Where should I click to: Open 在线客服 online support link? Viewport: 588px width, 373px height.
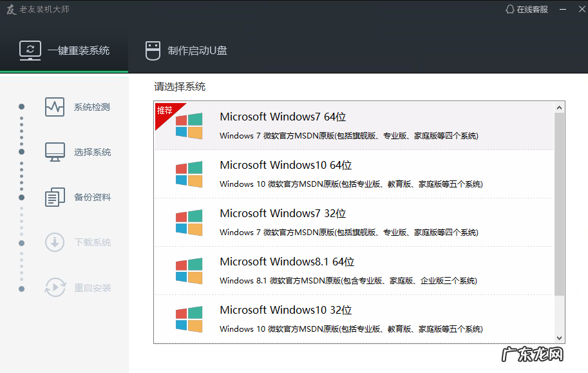point(532,9)
